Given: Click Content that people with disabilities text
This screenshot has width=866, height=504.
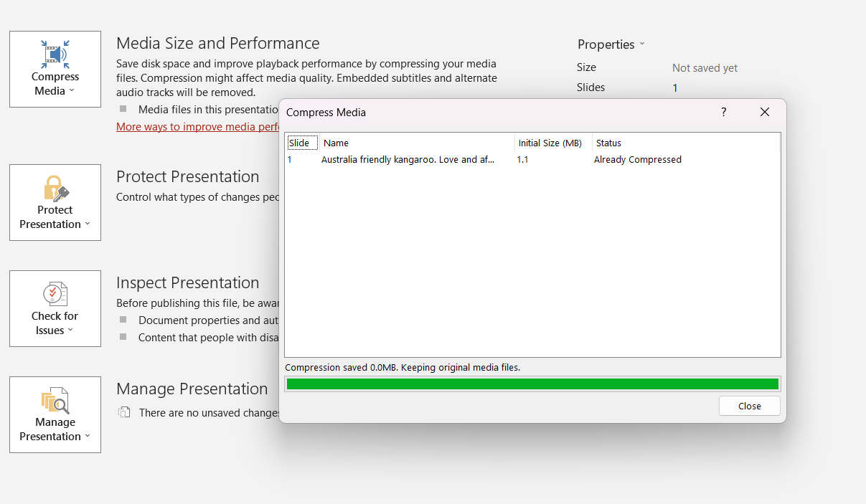Looking at the screenshot, I should pos(208,338).
